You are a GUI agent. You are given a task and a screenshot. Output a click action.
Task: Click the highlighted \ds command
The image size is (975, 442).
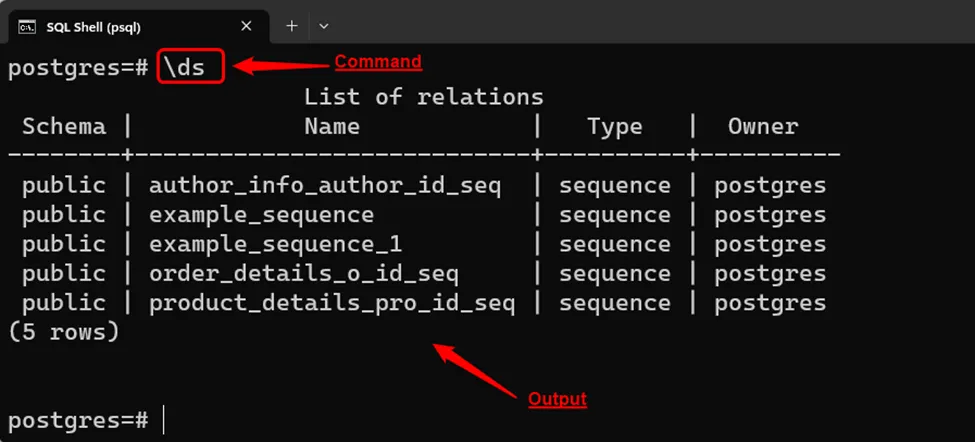point(190,68)
